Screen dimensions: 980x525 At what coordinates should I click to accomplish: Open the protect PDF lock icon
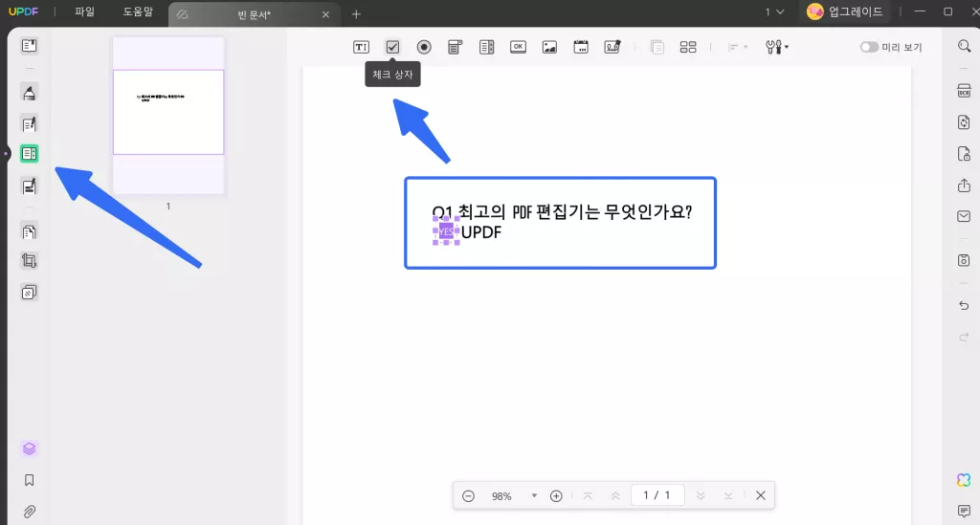965,154
